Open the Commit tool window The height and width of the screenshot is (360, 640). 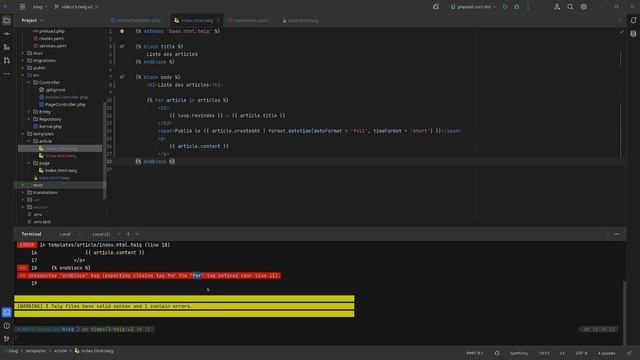pos(7,34)
